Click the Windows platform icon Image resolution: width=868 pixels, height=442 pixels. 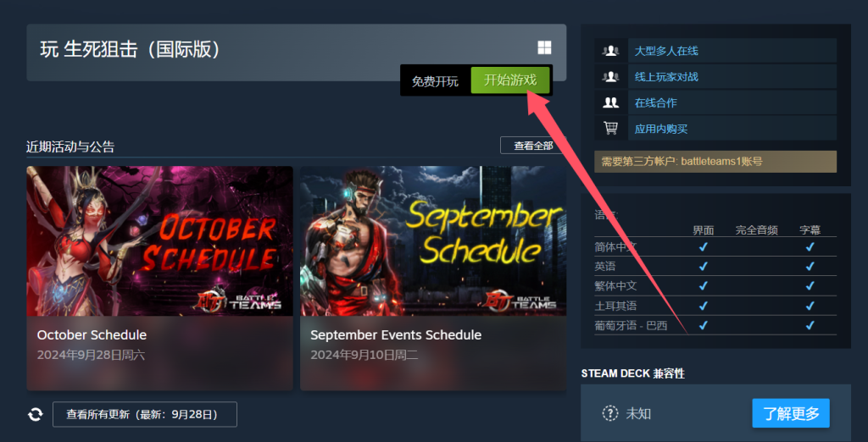tap(544, 48)
